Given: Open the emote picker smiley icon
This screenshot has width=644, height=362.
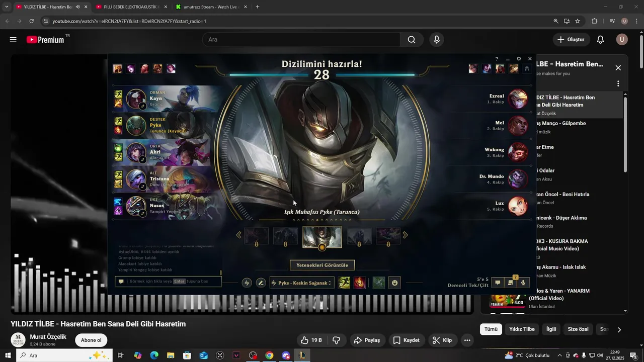Looking at the screenshot, I should tap(395, 283).
